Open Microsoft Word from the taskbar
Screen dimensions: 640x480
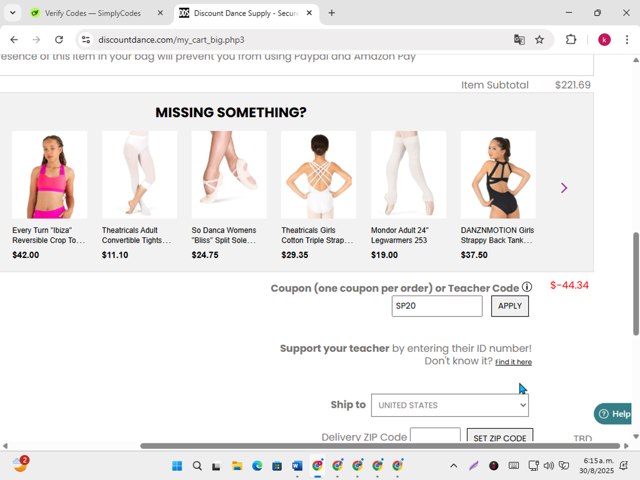(297, 466)
